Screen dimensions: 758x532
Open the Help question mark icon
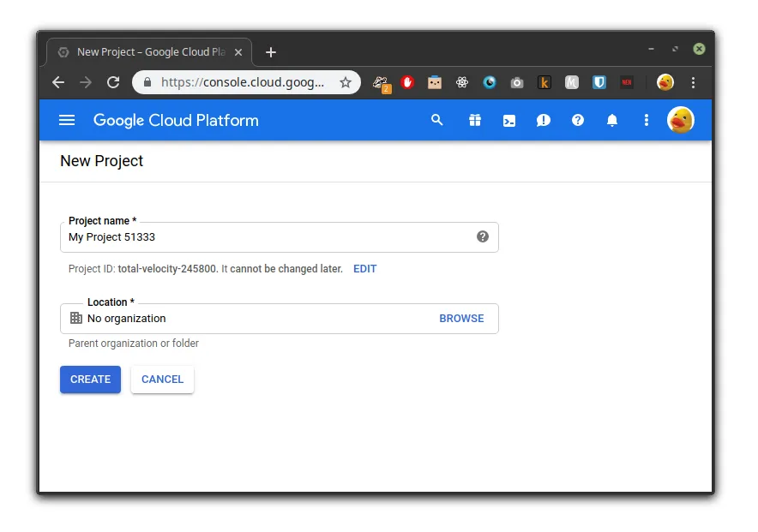point(578,120)
